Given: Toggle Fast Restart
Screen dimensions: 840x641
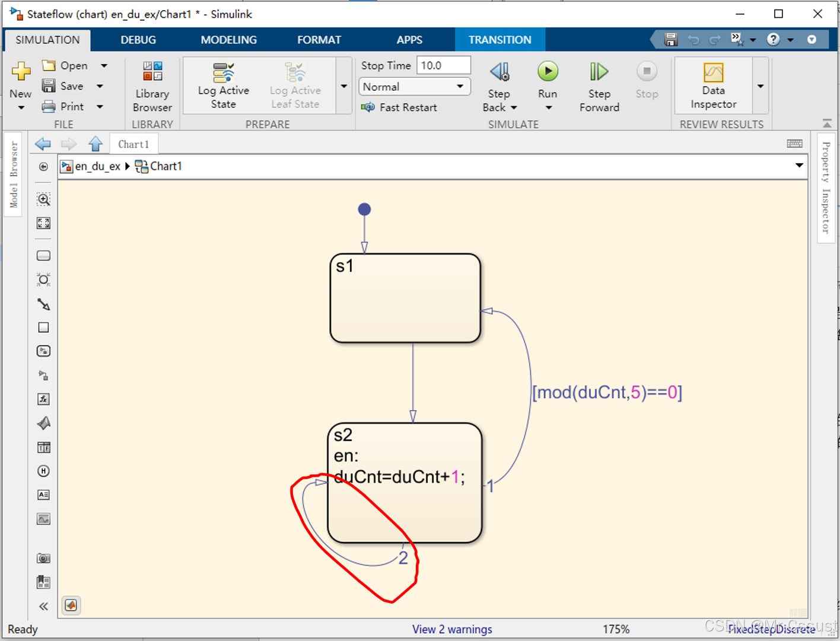Looking at the screenshot, I should (399, 107).
